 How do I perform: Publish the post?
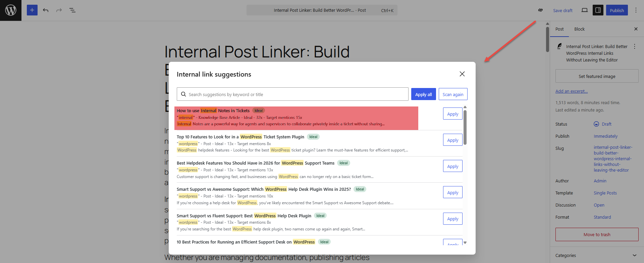(x=617, y=10)
